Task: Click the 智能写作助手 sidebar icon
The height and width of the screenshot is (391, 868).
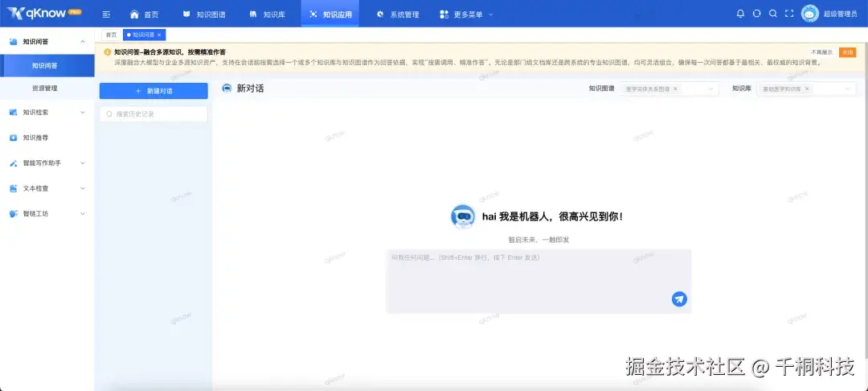Action: coord(14,163)
